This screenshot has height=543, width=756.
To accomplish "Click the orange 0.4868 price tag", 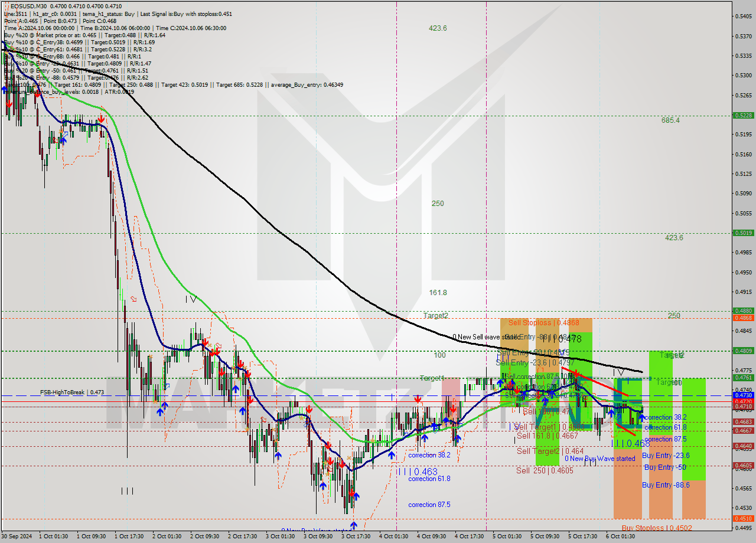I will (x=742, y=318).
